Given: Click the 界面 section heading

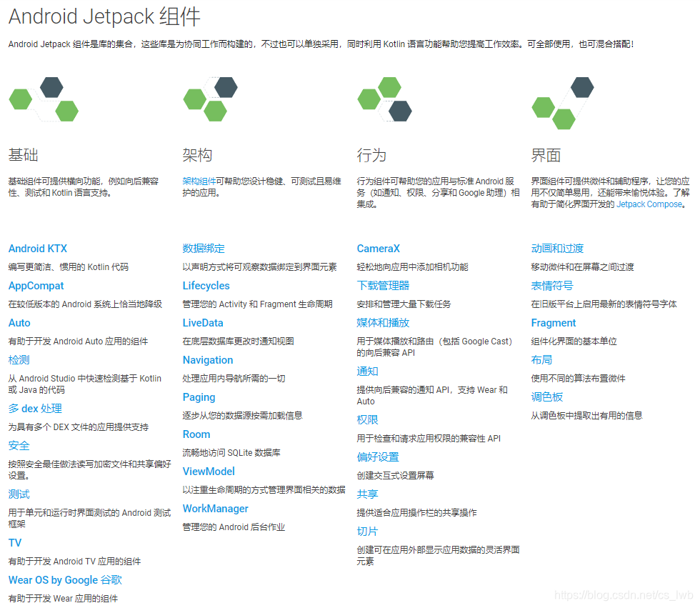Looking at the screenshot, I should [x=546, y=155].
